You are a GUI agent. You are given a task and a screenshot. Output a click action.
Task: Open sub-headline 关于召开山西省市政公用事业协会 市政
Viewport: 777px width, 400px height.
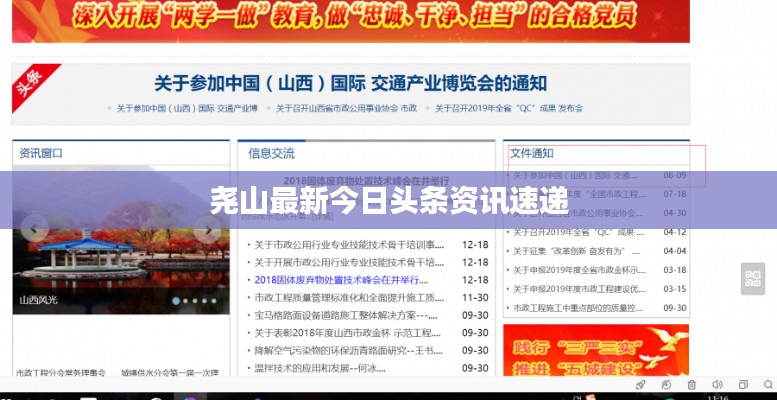(x=346, y=108)
